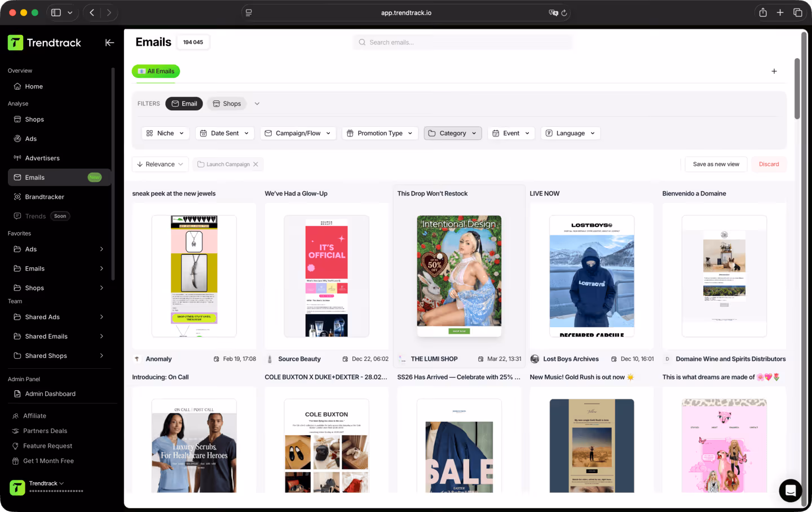Open the Relevance sort dropdown

tap(160, 164)
